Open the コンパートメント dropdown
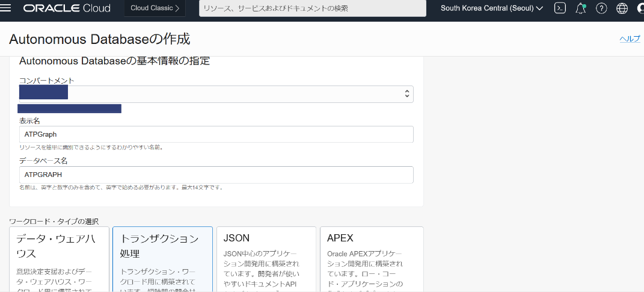Image resolution: width=644 pixels, height=292 pixels. [216, 94]
